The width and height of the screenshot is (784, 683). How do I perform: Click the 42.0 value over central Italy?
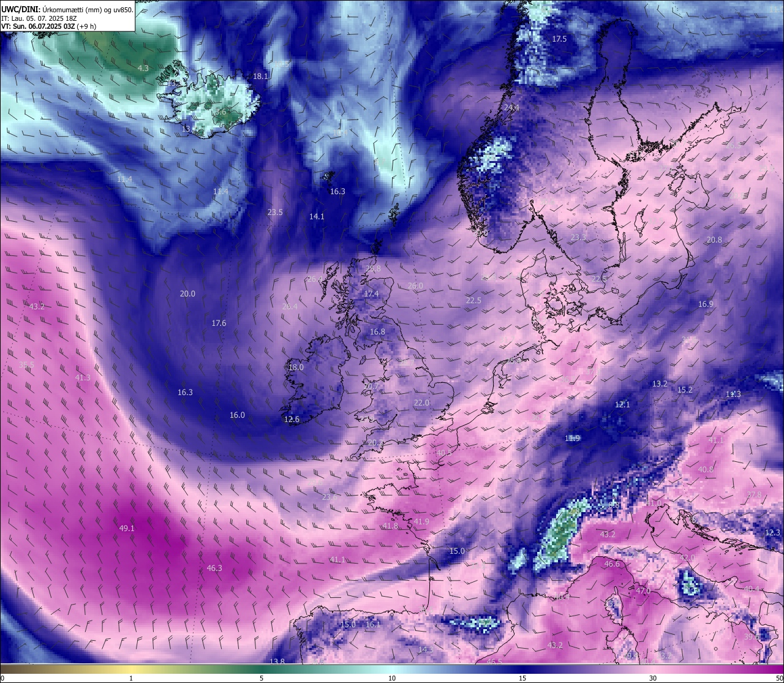(687, 557)
